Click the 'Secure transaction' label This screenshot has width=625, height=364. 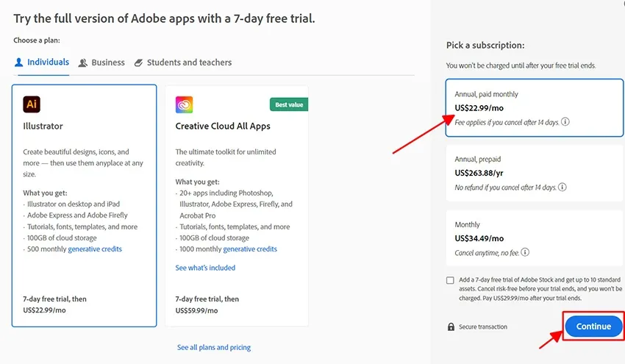click(x=483, y=327)
